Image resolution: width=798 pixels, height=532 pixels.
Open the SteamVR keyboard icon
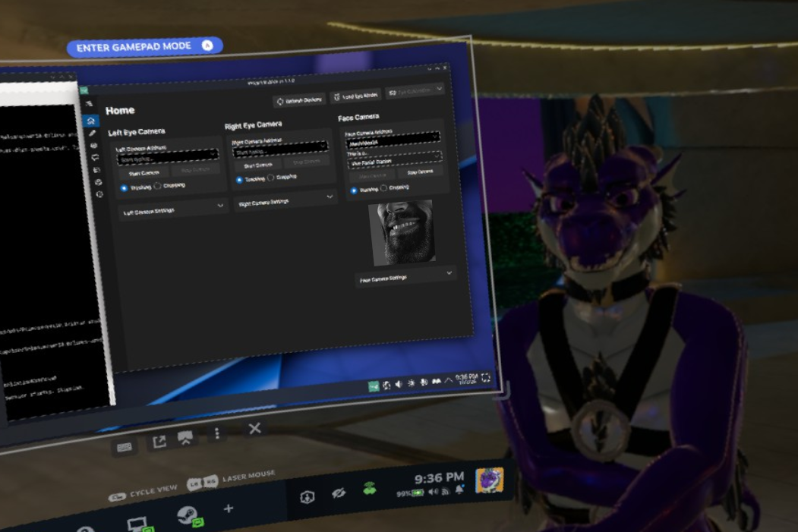tap(125, 447)
